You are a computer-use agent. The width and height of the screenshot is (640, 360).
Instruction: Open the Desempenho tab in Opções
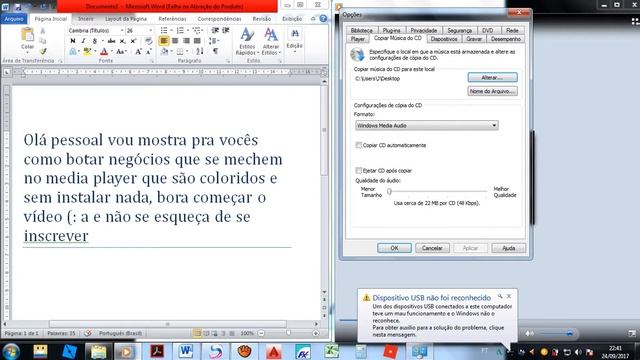[506, 39]
